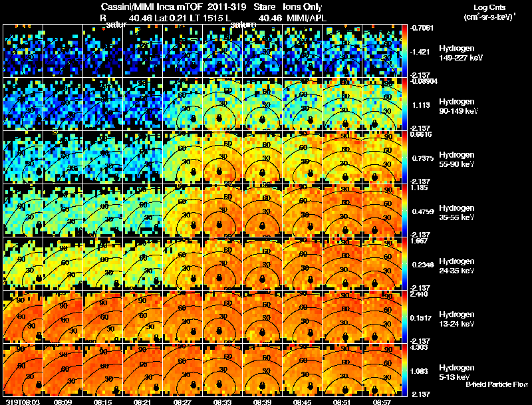Click the '08:57' time axis label
This screenshot has width=532, height=405.
point(382,402)
